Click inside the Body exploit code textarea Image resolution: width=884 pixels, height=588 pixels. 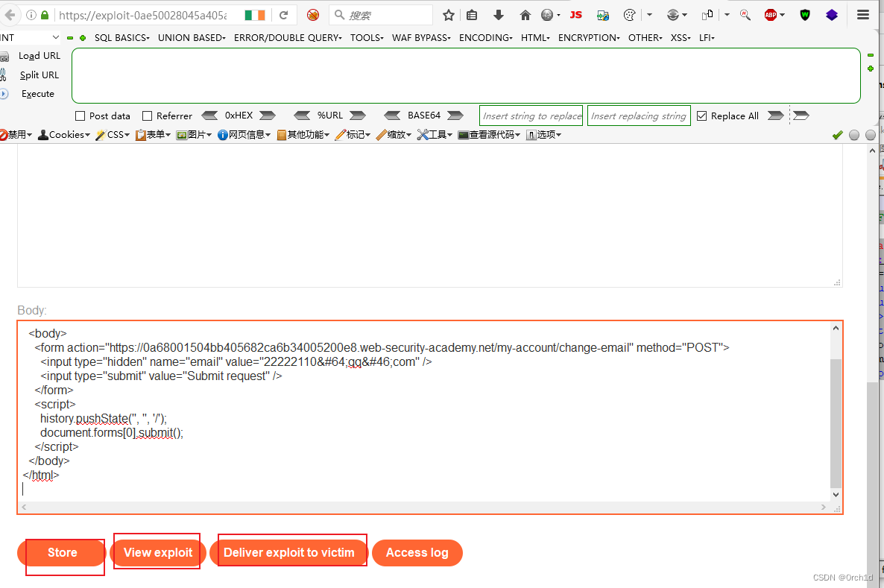pos(424,411)
